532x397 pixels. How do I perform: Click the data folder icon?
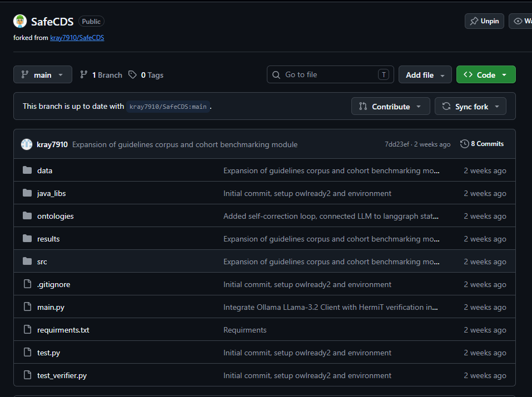(27, 170)
